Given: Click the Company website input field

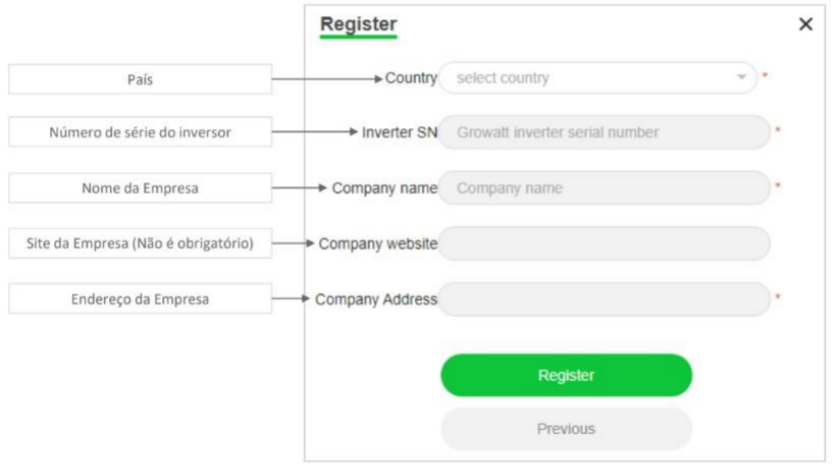Looking at the screenshot, I should pos(604,243).
